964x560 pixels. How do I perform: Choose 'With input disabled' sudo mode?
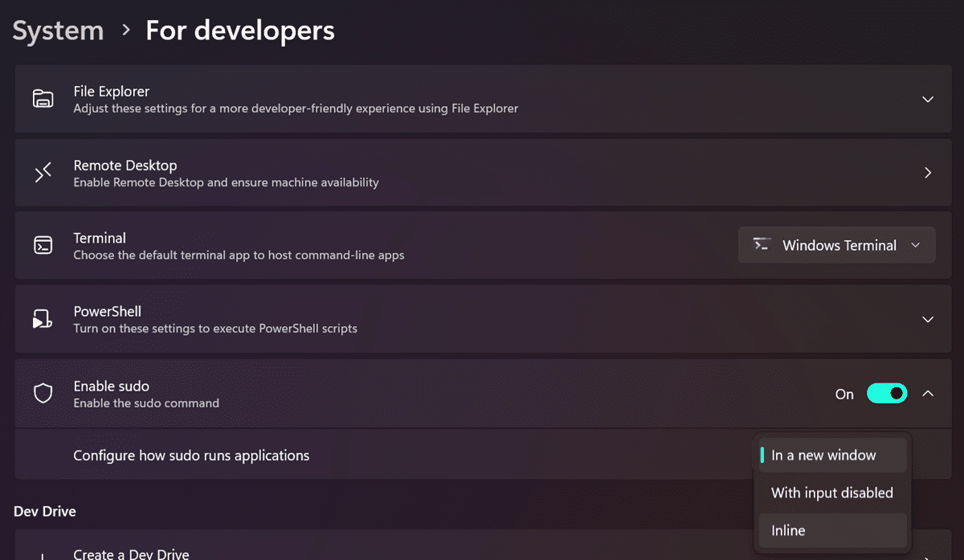tap(831, 493)
